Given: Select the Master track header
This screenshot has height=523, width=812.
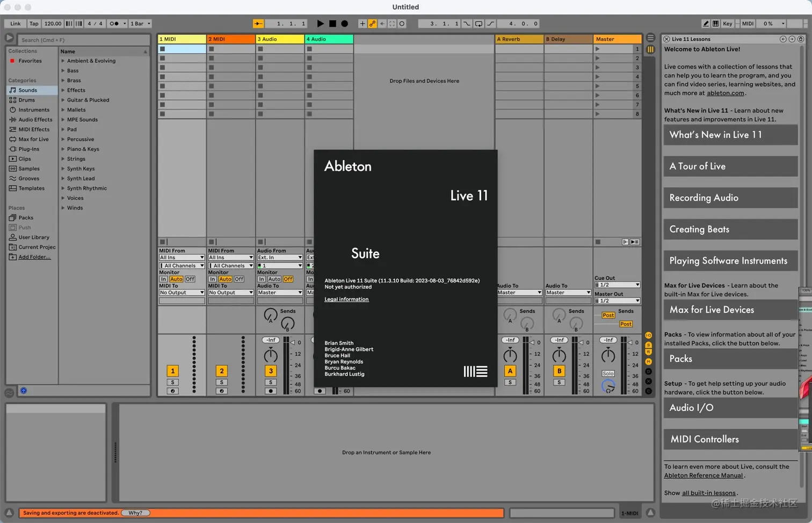Looking at the screenshot, I should (617, 39).
